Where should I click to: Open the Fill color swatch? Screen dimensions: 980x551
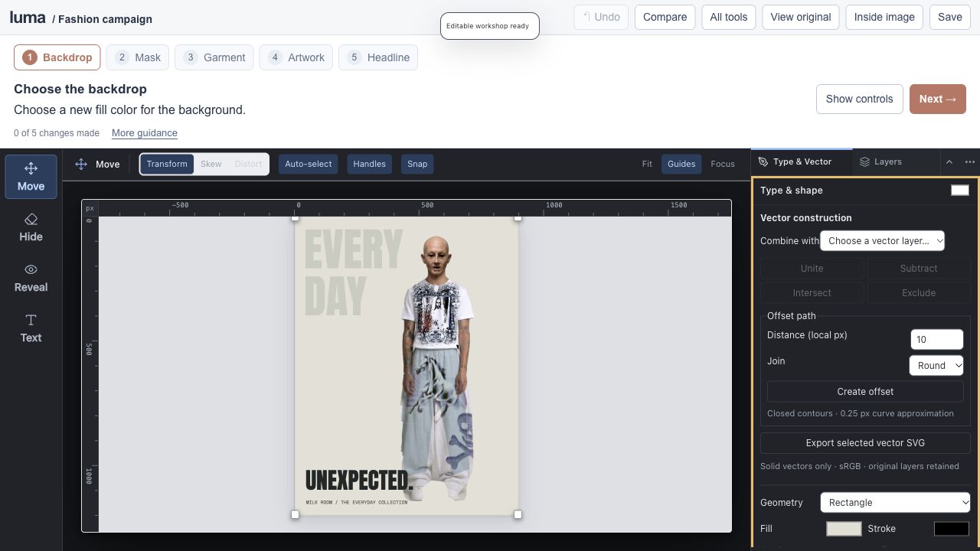pos(844,529)
